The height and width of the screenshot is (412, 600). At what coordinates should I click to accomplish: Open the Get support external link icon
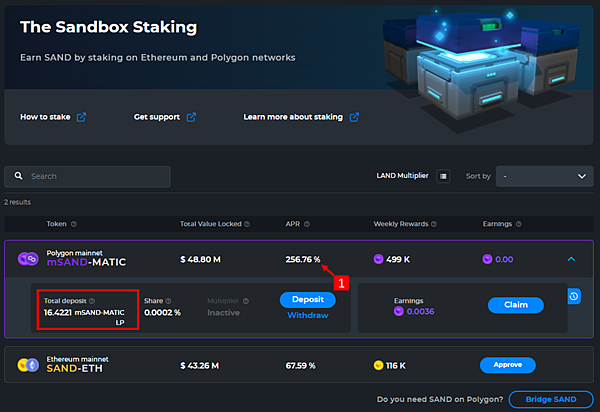191,117
